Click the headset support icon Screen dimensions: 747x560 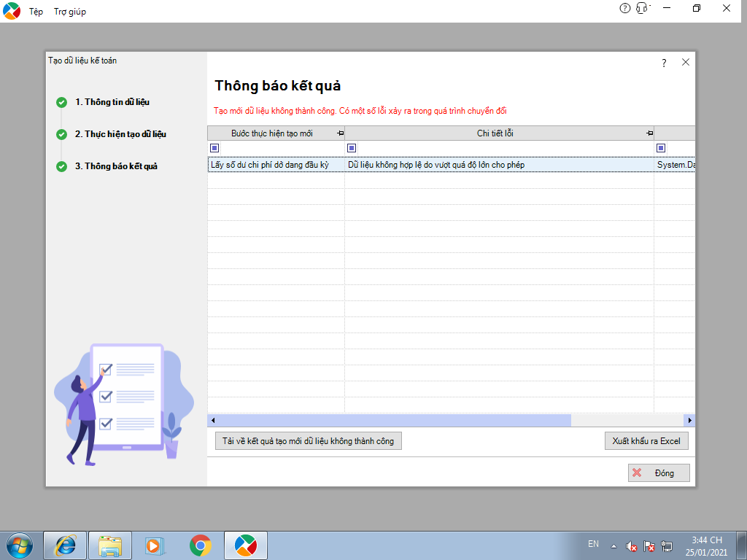click(643, 8)
